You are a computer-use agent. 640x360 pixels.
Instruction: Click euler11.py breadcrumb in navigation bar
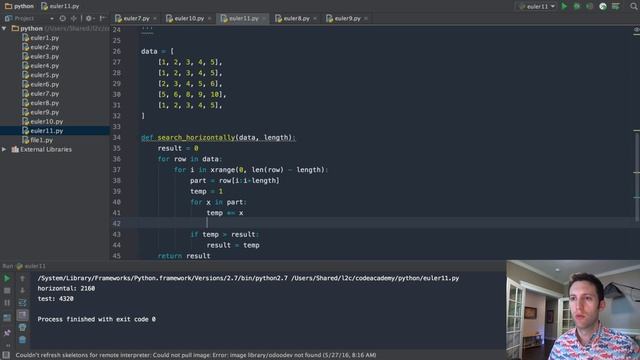coord(60,6)
